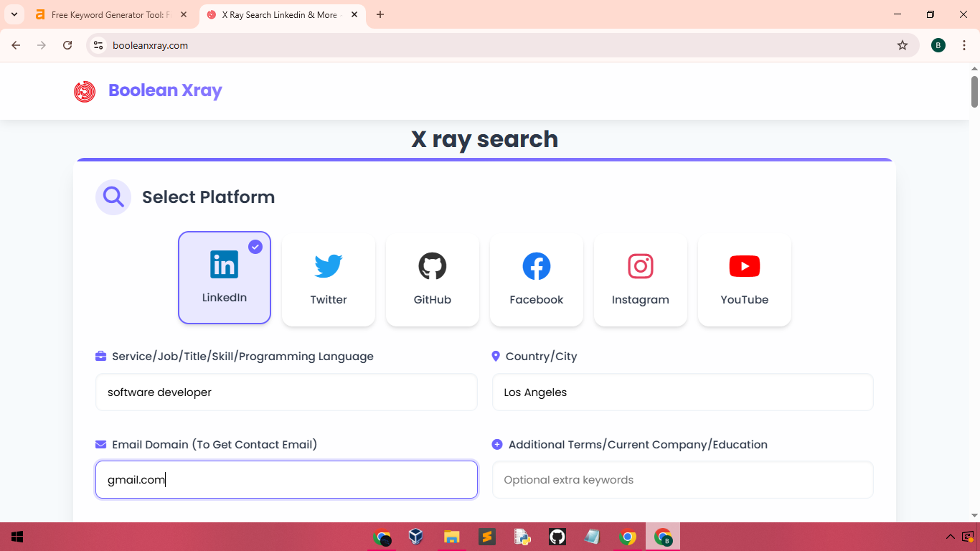980x551 pixels.
Task: Open GitHub Desktop from the taskbar
Action: [557, 536]
